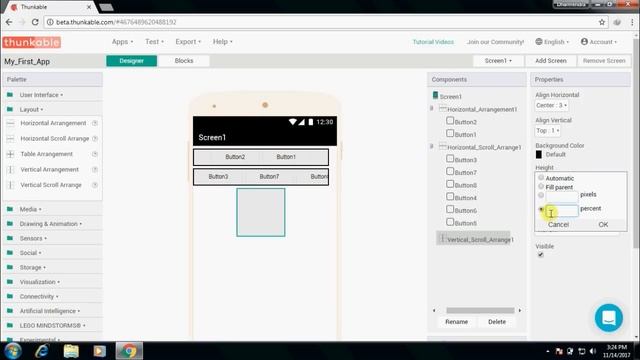Click the Button4 component icon in tree
The width and height of the screenshot is (640, 360).
click(x=450, y=197)
